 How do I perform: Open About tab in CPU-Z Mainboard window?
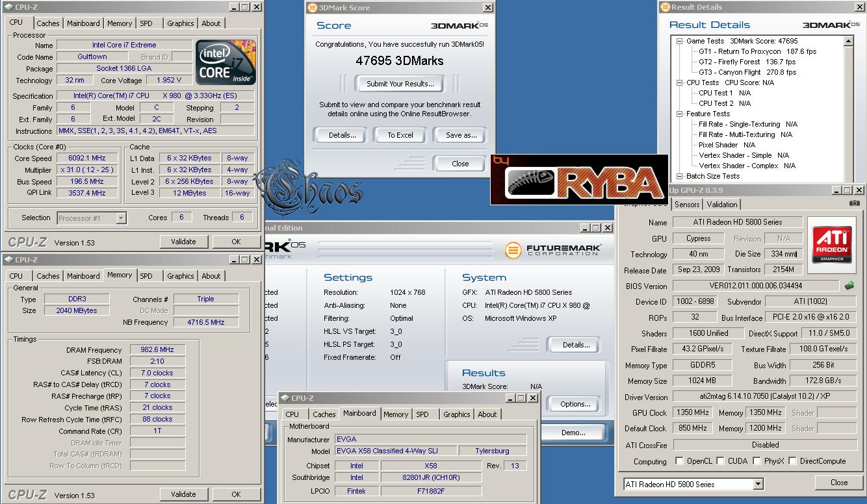487,414
